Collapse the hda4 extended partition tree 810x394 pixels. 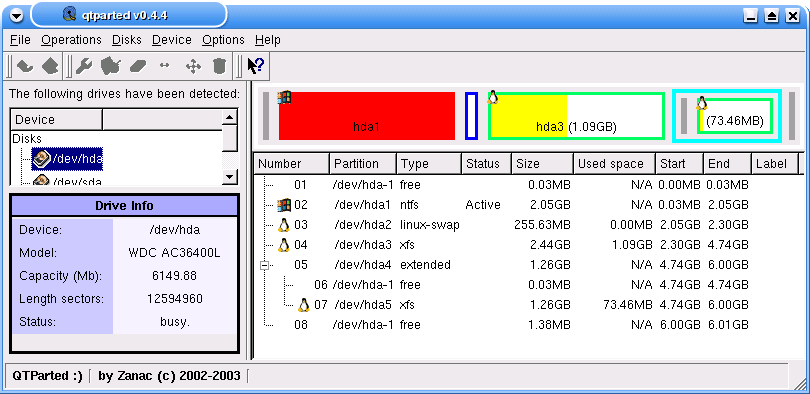pos(265,265)
